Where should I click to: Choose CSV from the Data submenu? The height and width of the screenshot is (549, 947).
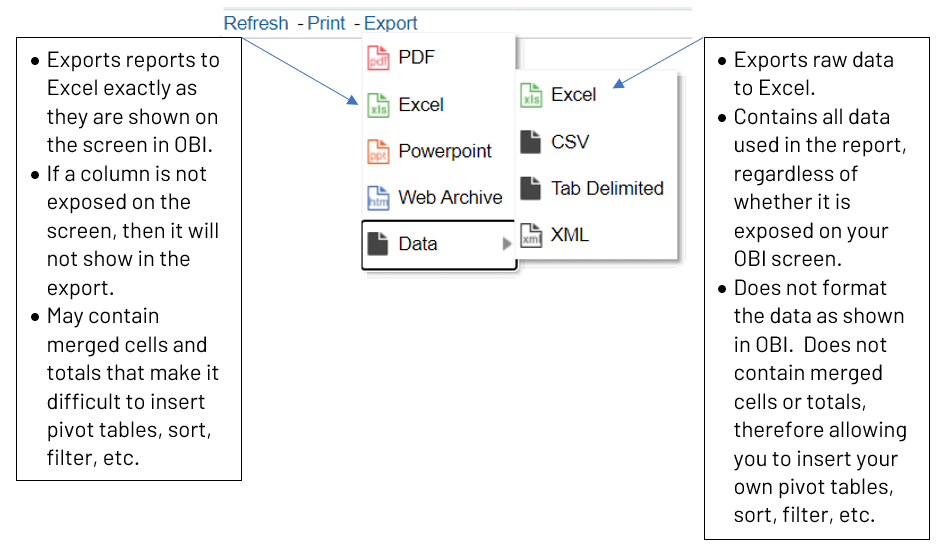(x=570, y=142)
